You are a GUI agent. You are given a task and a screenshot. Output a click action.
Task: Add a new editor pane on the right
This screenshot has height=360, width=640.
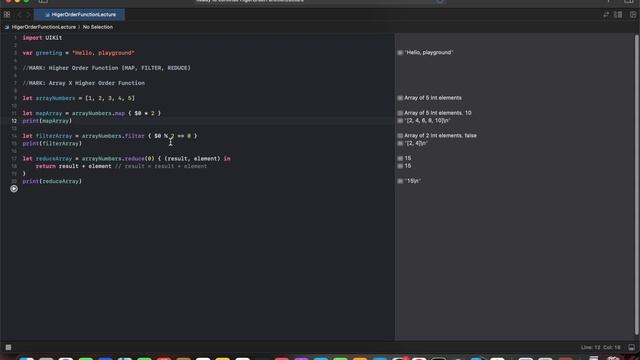pos(633,15)
